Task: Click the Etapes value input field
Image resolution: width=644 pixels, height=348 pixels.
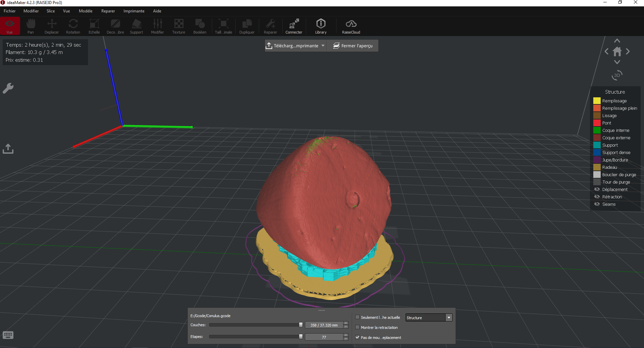Action: pyautogui.click(x=324, y=337)
